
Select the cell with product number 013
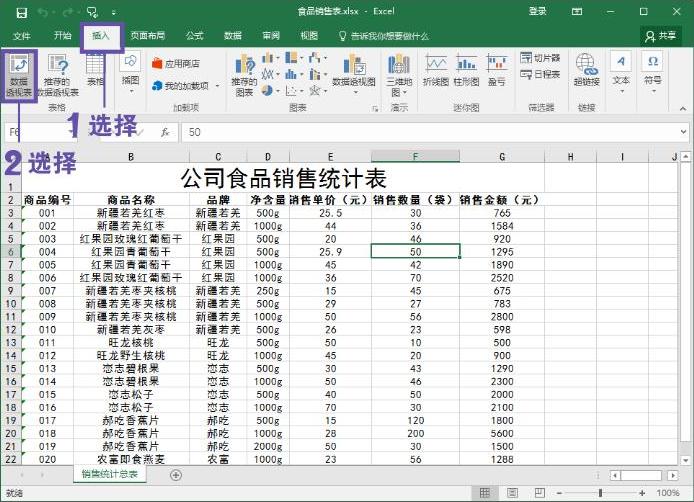tap(47, 368)
